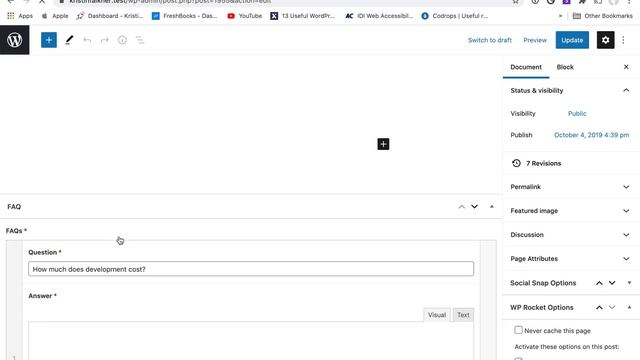Collapse the WP Rocket Options panel
640x360 pixels.
629,307
